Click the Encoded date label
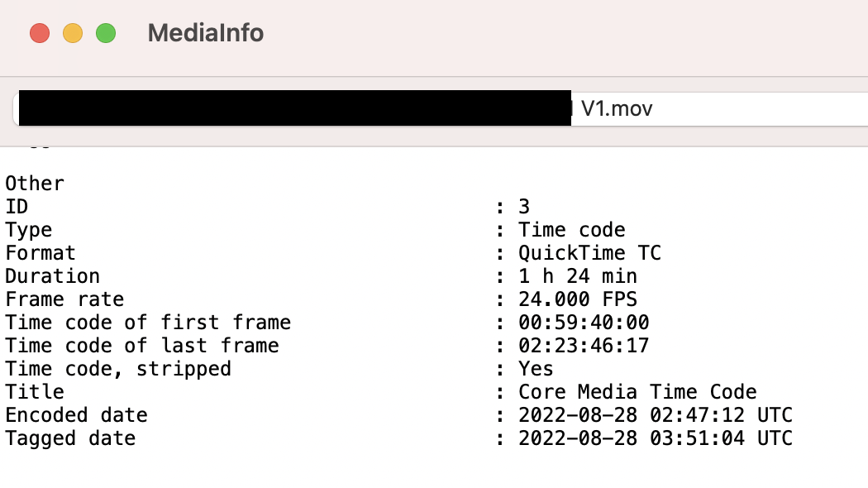 [x=76, y=415]
